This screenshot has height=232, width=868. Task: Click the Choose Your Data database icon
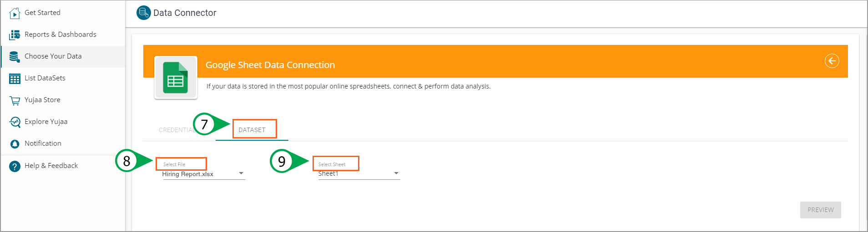(x=15, y=57)
